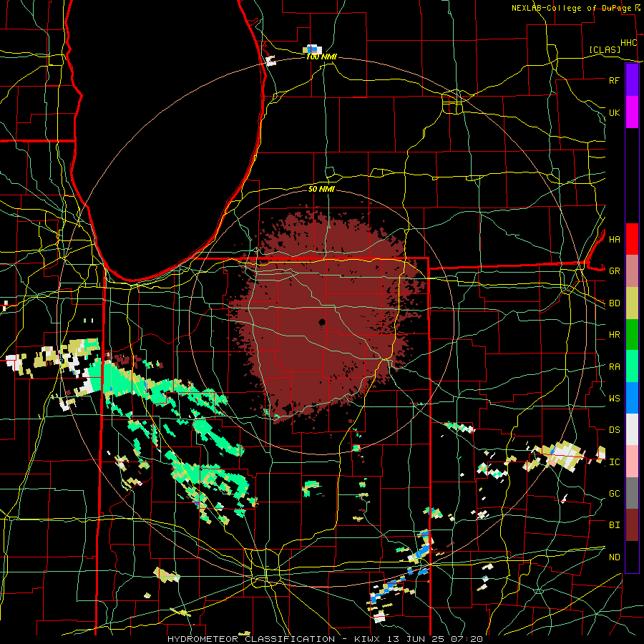The image size is (644, 644).
Task: Click 'HYDROMETEOR CLASSIFICATION' in the caption
Action: pos(251,639)
